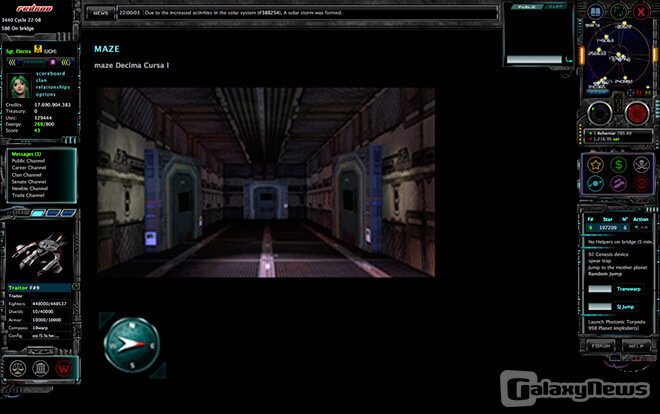
Task: Click the star map radar display
Action: [618, 54]
